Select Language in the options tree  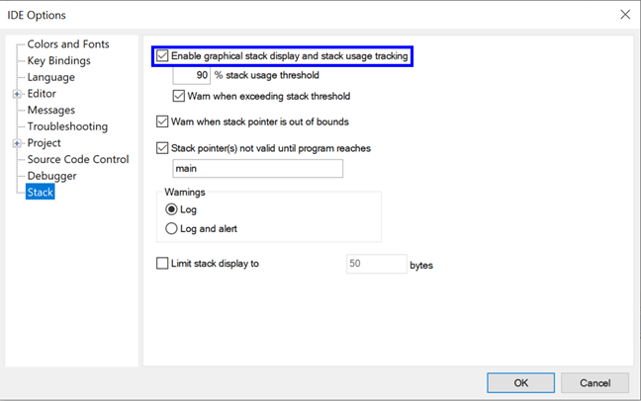(51, 77)
